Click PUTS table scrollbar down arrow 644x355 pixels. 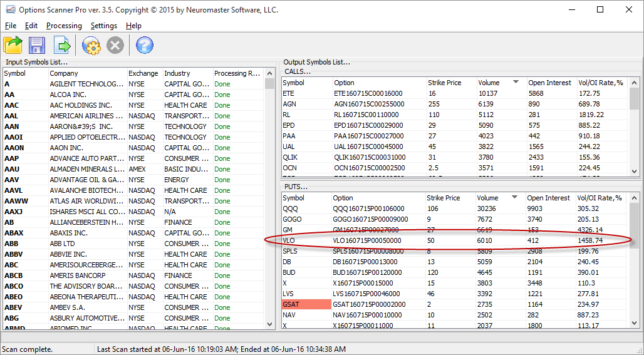634,324
